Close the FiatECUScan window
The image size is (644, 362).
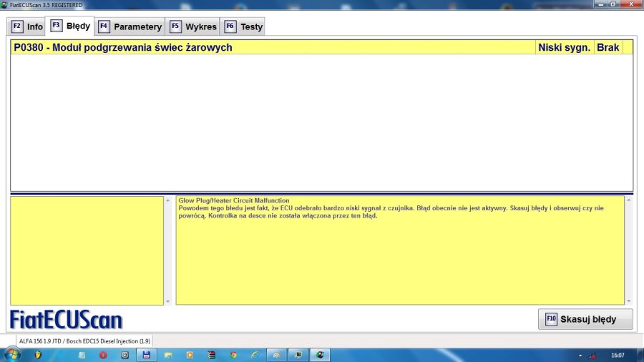click(x=631, y=4)
